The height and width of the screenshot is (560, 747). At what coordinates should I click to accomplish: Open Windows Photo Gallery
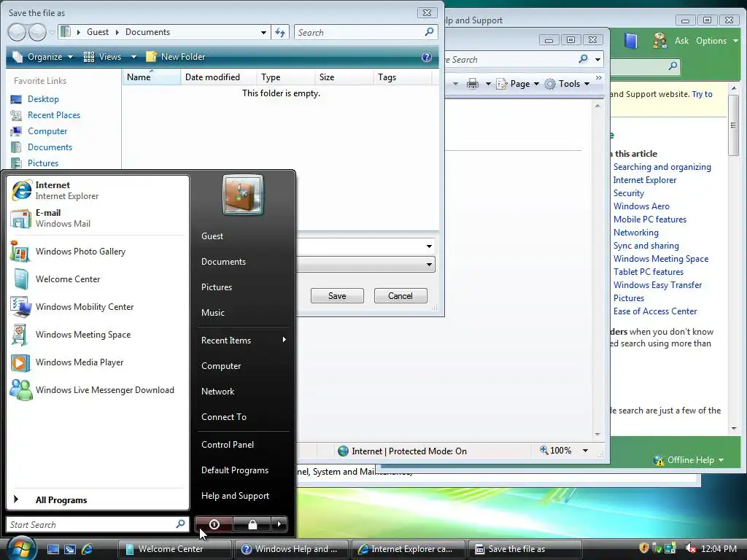[98, 252]
